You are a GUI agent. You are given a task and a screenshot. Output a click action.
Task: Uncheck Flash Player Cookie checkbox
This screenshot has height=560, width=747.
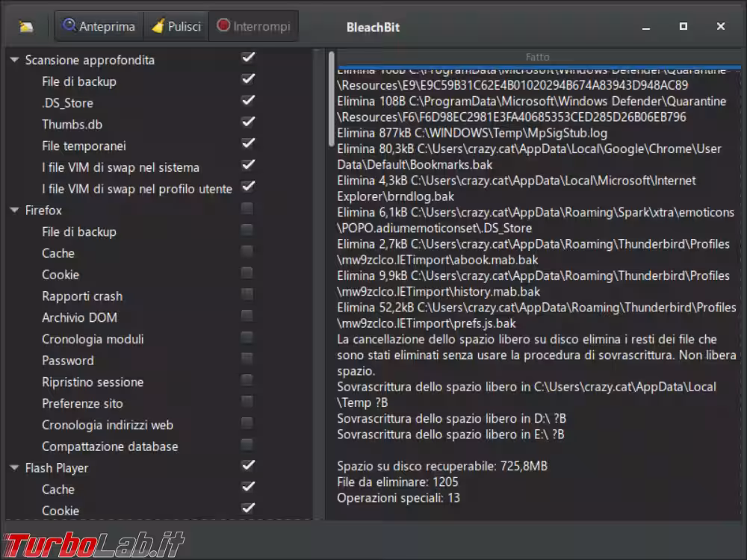tap(247, 508)
